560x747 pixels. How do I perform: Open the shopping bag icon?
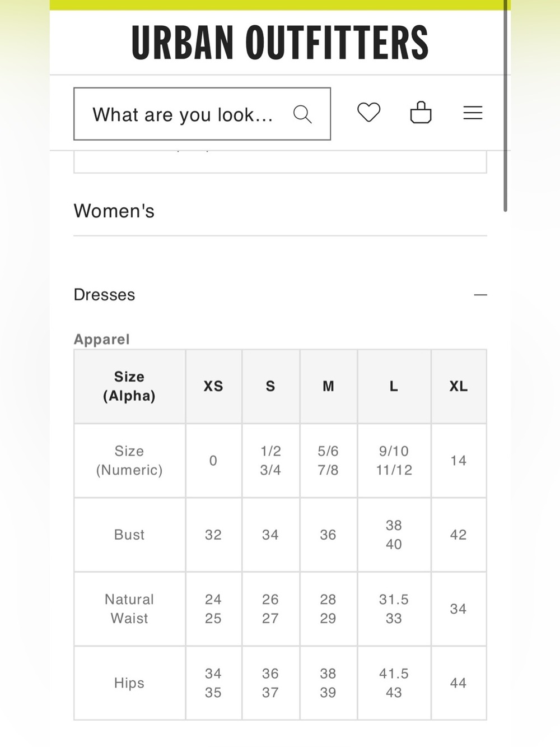pyautogui.click(x=421, y=113)
